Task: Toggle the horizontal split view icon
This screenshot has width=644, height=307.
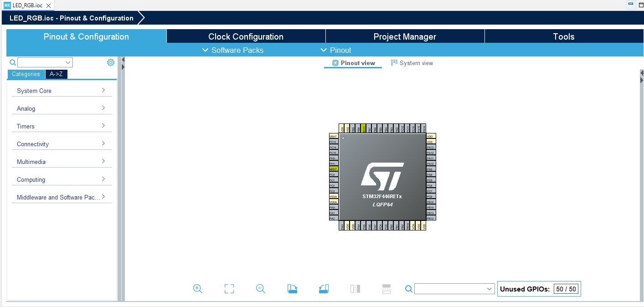Action: (386, 288)
